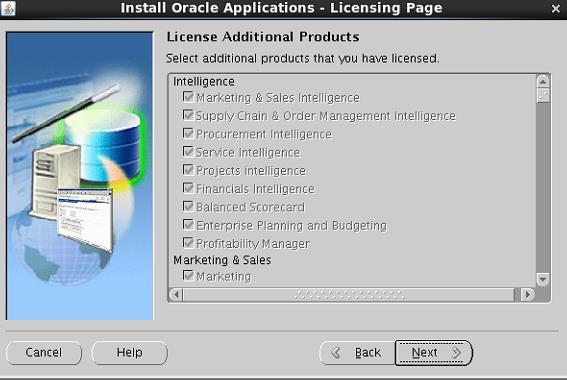This screenshot has width=567, height=380.
Task: Click the vertical scrollbar down arrow
Action: point(543,279)
